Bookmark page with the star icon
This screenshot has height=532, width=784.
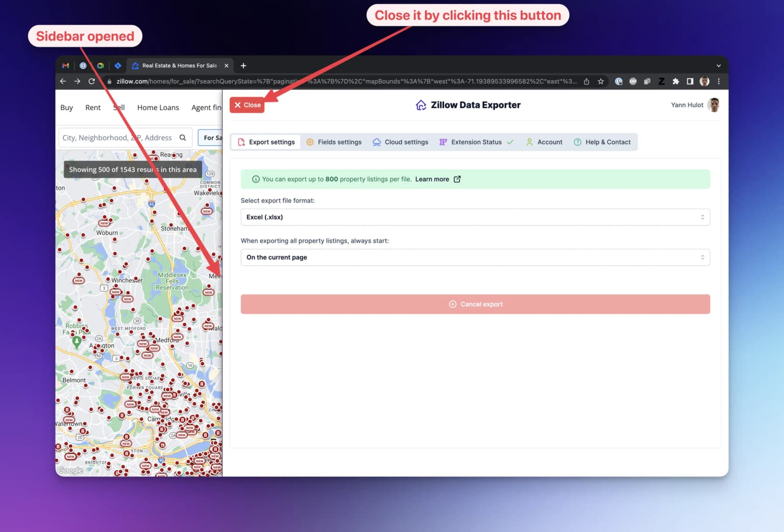click(601, 81)
